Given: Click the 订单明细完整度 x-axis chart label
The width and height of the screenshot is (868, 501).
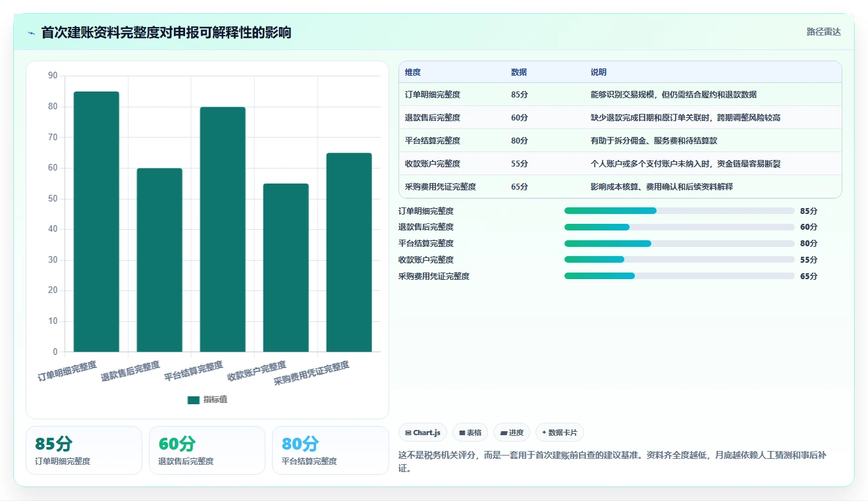Looking at the screenshot, I should (x=67, y=371).
